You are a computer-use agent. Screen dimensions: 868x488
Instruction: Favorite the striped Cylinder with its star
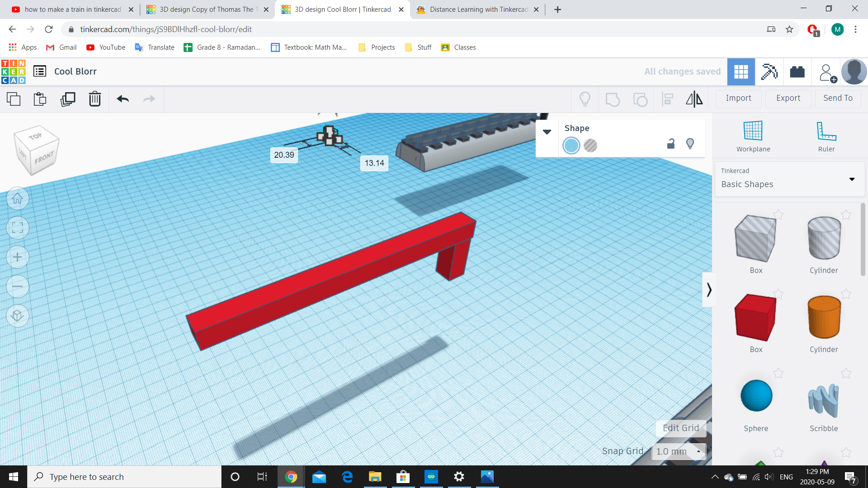(x=846, y=215)
